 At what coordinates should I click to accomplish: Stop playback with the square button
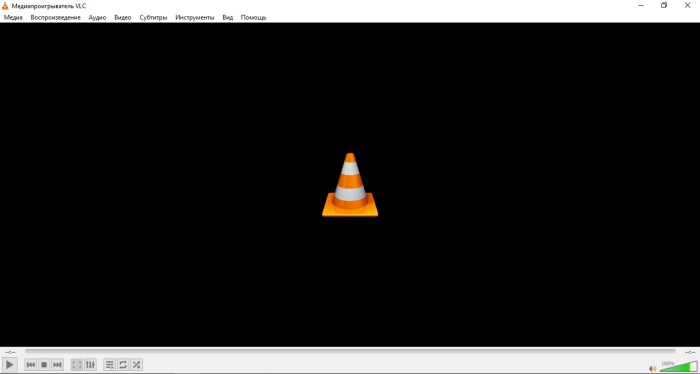(44, 365)
